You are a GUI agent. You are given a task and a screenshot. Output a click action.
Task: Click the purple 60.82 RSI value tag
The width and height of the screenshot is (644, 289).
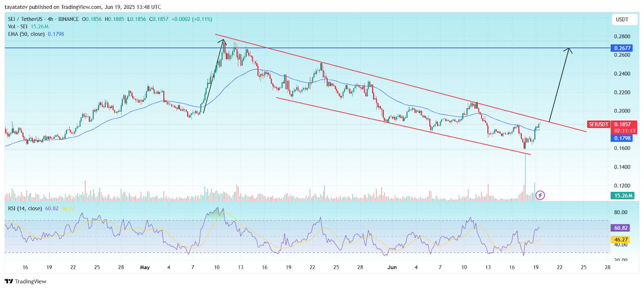click(x=621, y=228)
